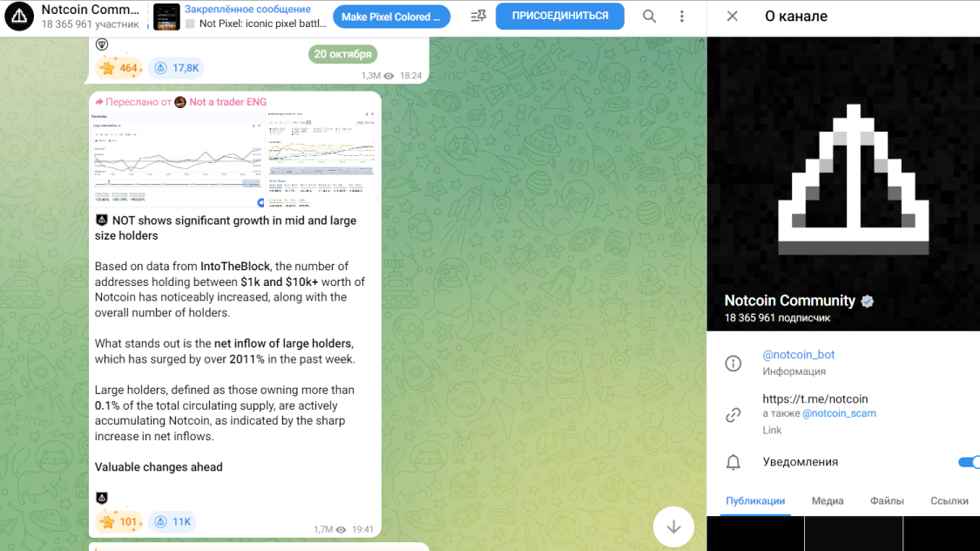The image size is (980, 551).
Task: Open the @notcoin_bot link
Action: (798, 355)
